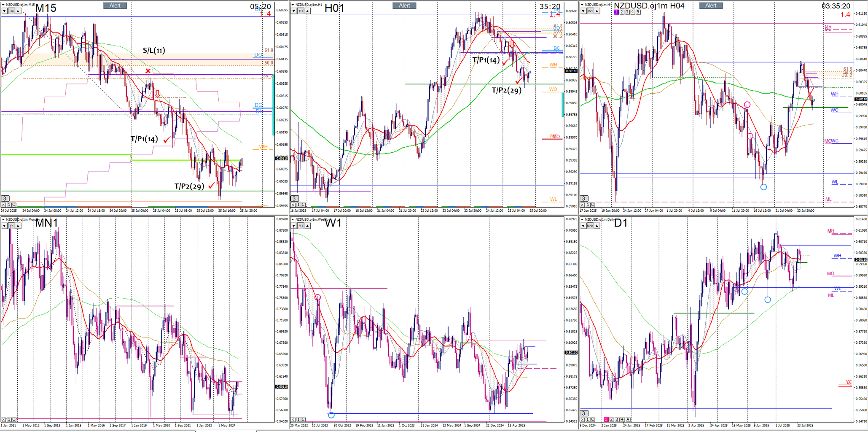Click the Y1 timeframe button on the MN1 chart
Image resolution: width=868 pixels, height=432 pixels.
(11, 226)
